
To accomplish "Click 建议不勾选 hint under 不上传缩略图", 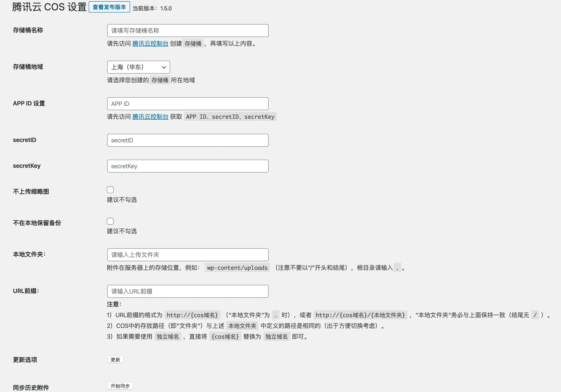I will click(x=122, y=200).
